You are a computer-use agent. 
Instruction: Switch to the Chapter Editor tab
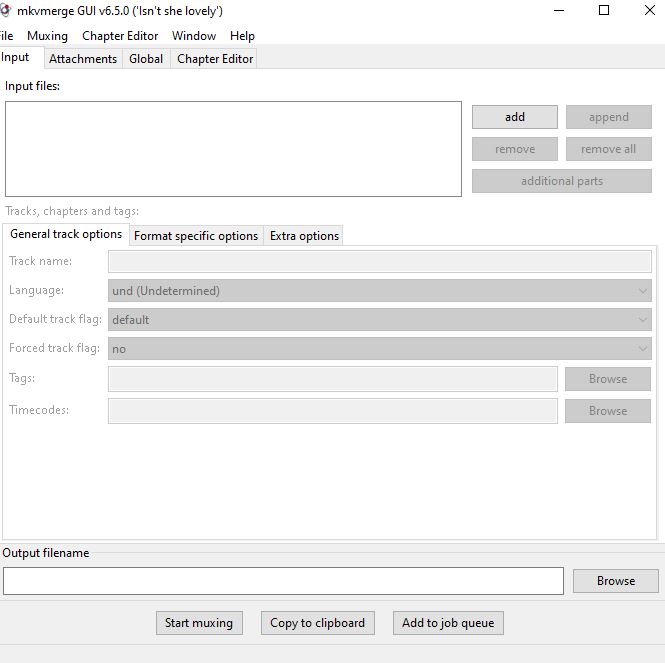[215, 59]
